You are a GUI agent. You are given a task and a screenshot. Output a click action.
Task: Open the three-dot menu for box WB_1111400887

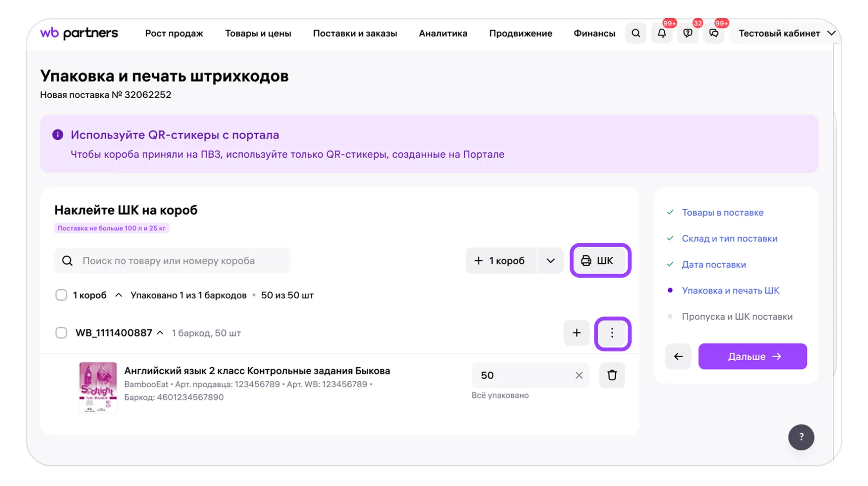[612, 333]
